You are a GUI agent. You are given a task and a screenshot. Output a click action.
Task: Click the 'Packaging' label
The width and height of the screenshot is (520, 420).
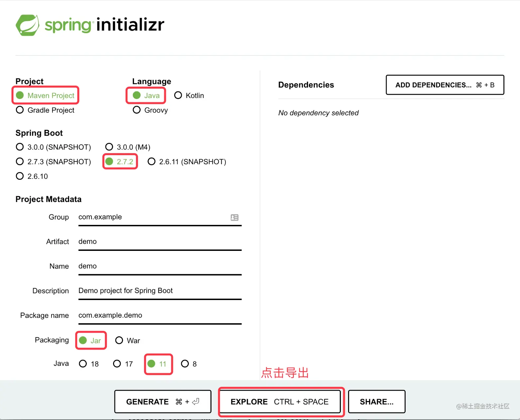coord(52,340)
